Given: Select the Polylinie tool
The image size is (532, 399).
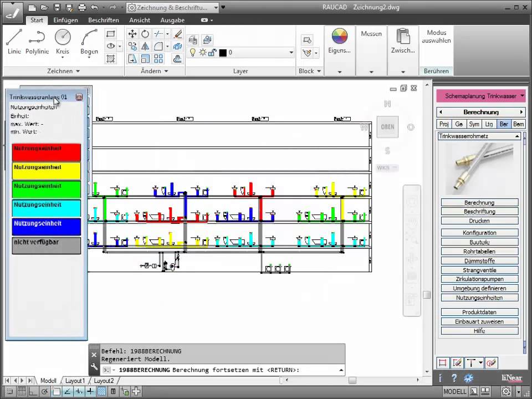Looking at the screenshot, I should pyautogui.click(x=37, y=42).
